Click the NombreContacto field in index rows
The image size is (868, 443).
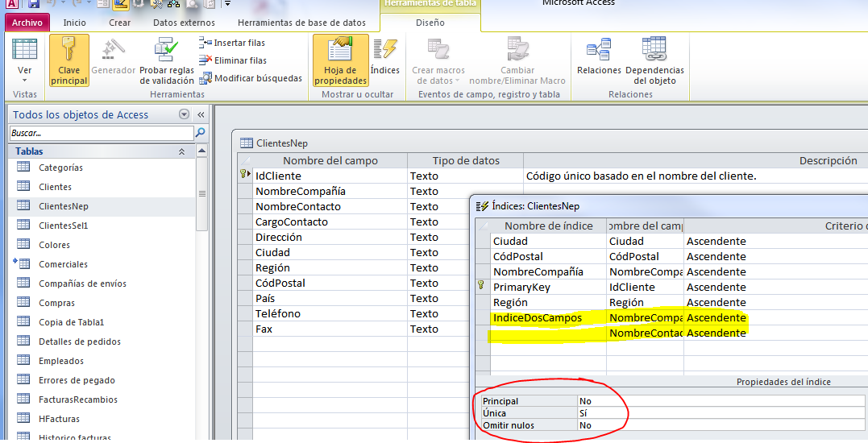tap(645, 333)
